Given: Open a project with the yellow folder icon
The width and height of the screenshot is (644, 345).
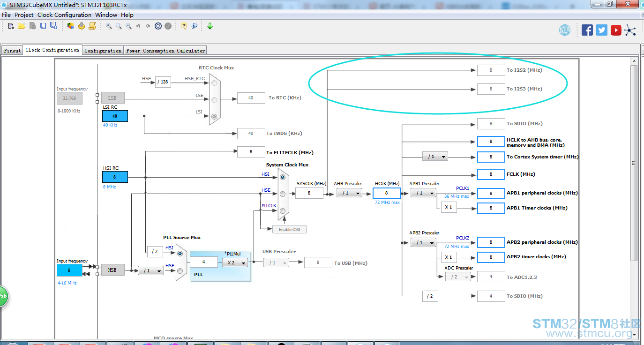Looking at the screenshot, I should click(x=22, y=26).
